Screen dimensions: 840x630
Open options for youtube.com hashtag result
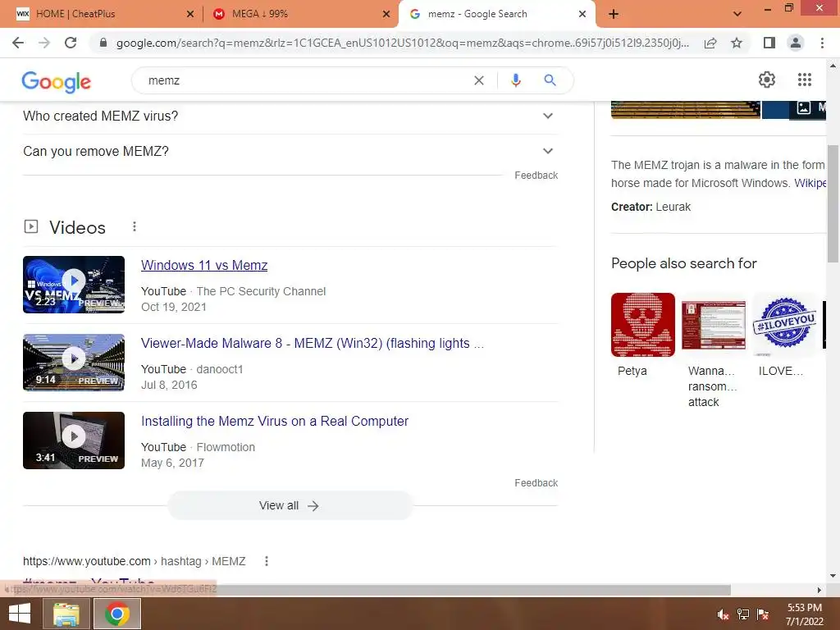[267, 561]
